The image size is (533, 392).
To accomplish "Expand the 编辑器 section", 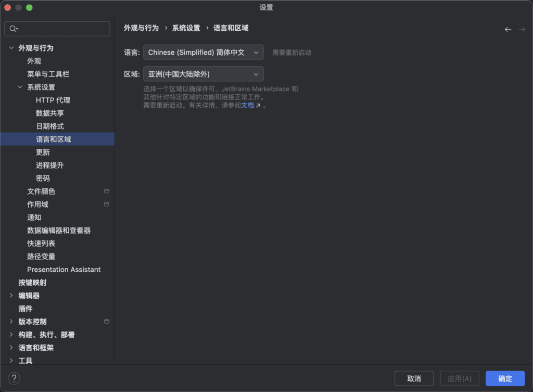I will (x=11, y=295).
